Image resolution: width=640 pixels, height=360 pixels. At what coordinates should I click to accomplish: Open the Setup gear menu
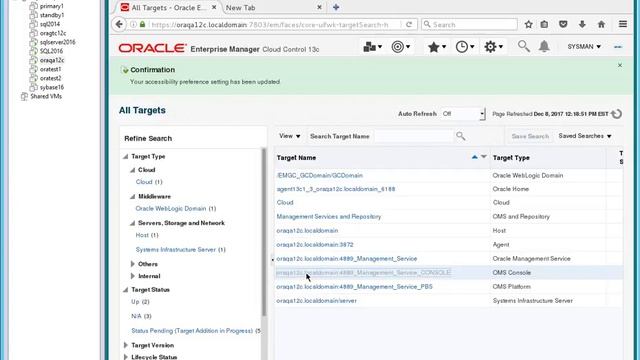tap(493, 47)
